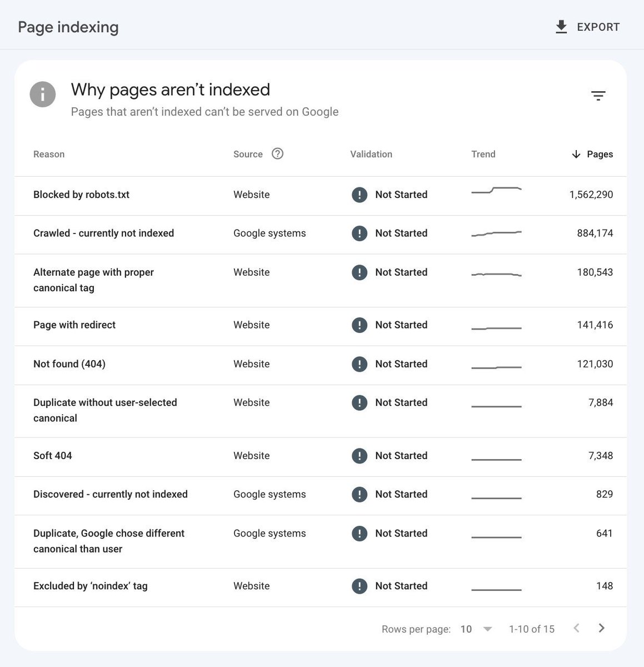
Task: Click trend sparkline for Page with redirect
Action: point(496,328)
